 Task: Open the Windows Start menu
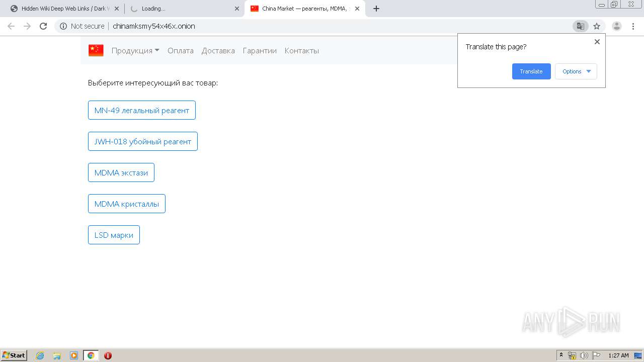[x=14, y=355]
